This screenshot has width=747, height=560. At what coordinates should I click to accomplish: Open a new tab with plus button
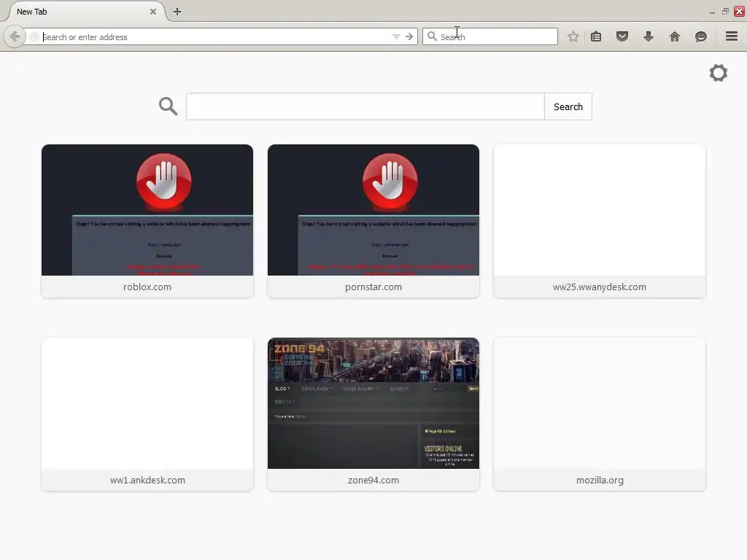(177, 12)
